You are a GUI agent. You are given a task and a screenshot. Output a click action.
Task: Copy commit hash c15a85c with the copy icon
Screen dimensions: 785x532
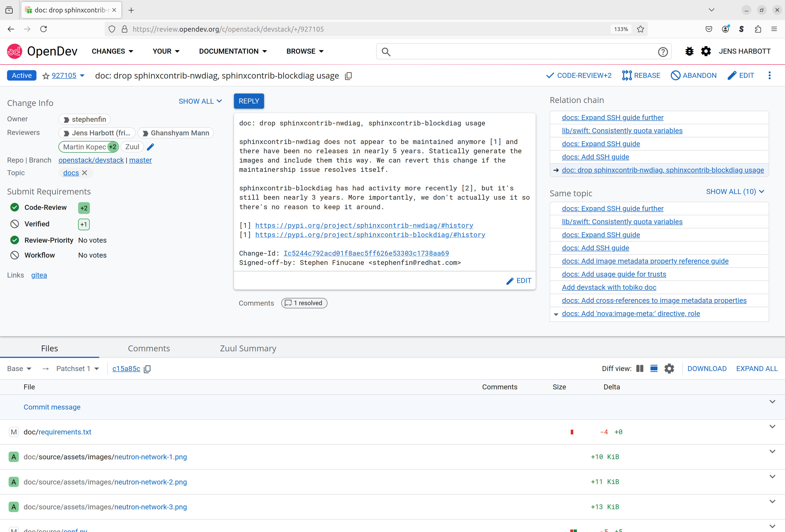click(x=147, y=369)
